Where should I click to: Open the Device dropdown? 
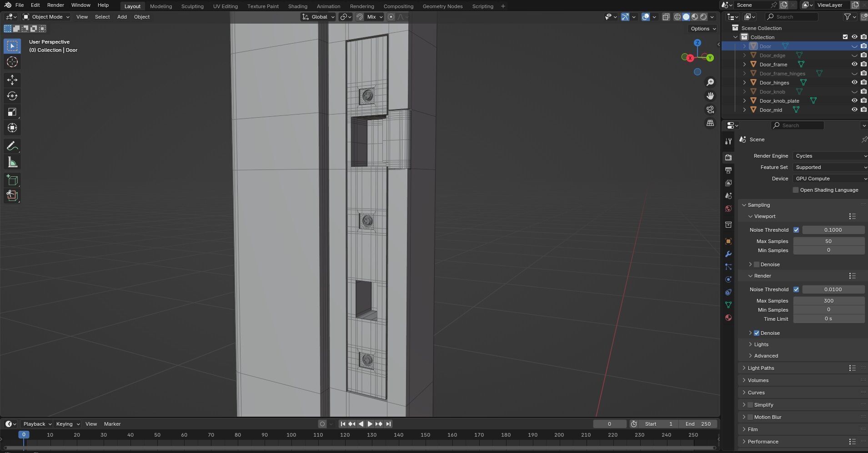830,179
